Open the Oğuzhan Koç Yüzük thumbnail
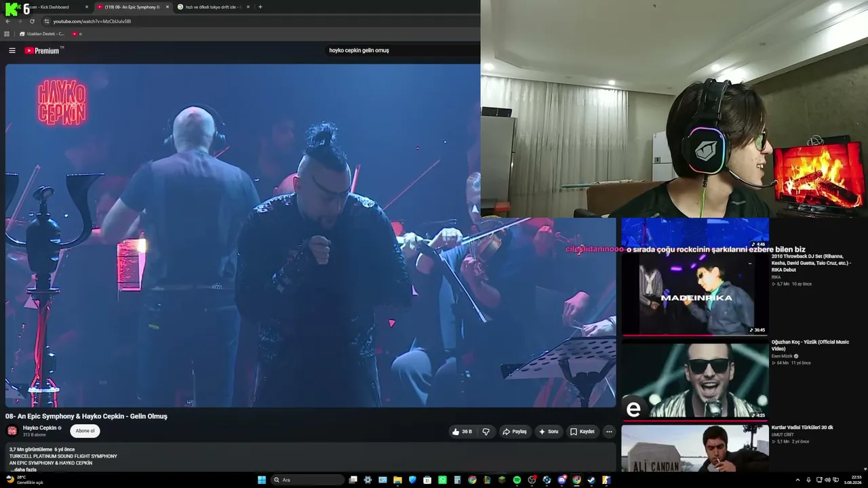 (695, 380)
